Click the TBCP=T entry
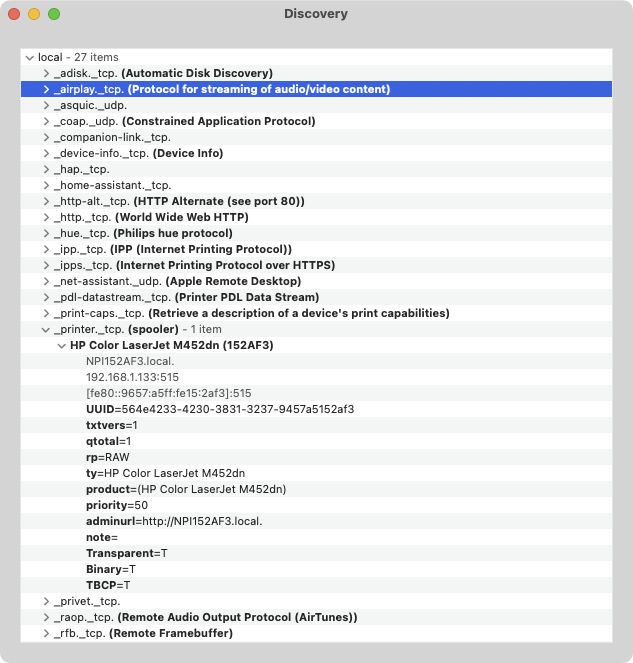The image size is (633, 663). 108,585
